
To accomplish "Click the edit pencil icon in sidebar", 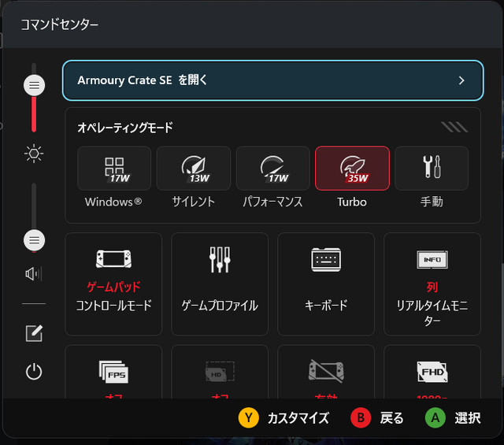I will pyautogui.click(x=34, y=333).
